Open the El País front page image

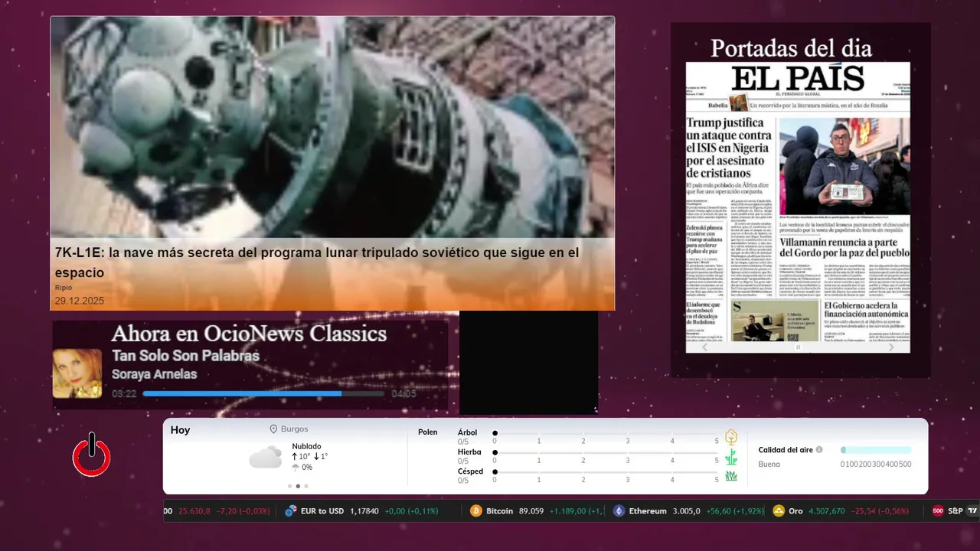(x=798, y=201)
